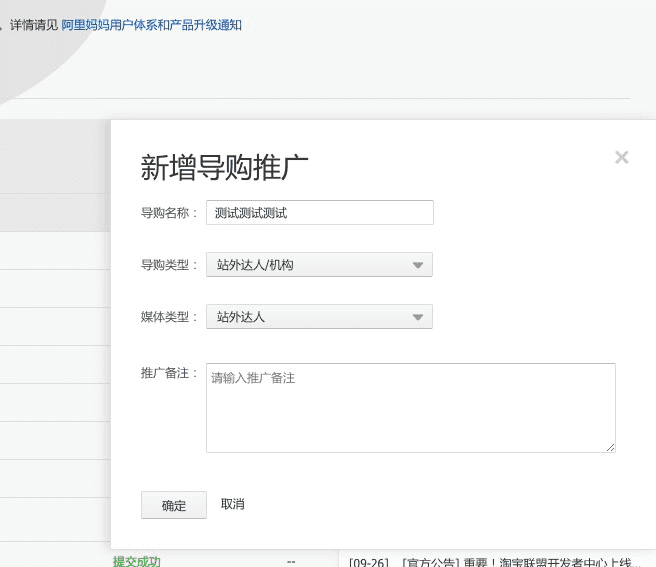Click the 取消 link
This screenshot has height=567, width=656.
[x=233, y=504]
